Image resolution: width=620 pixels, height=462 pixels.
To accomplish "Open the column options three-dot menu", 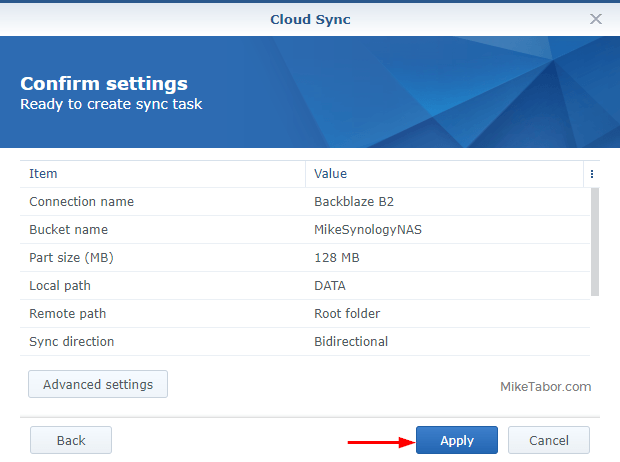I will (x=592, y=174).
